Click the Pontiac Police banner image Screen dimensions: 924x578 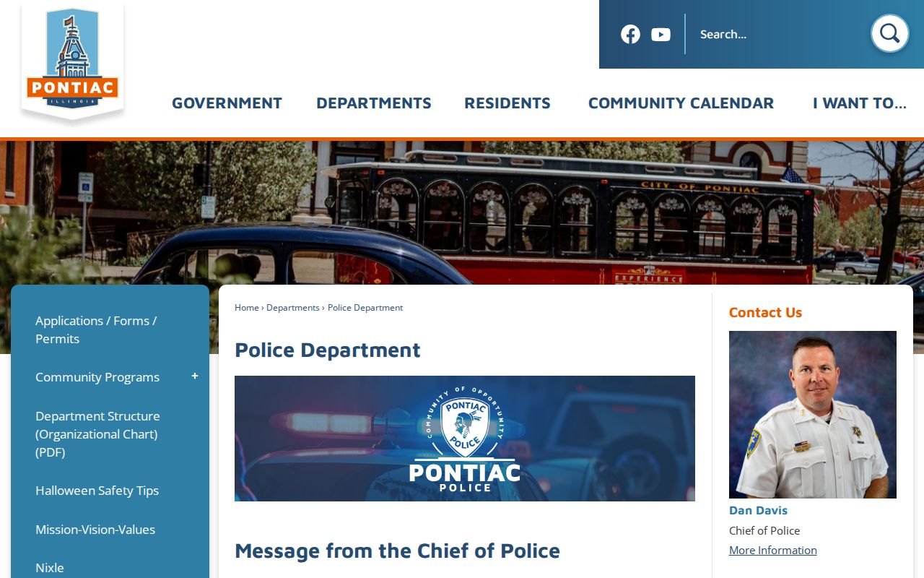(465, 439)
